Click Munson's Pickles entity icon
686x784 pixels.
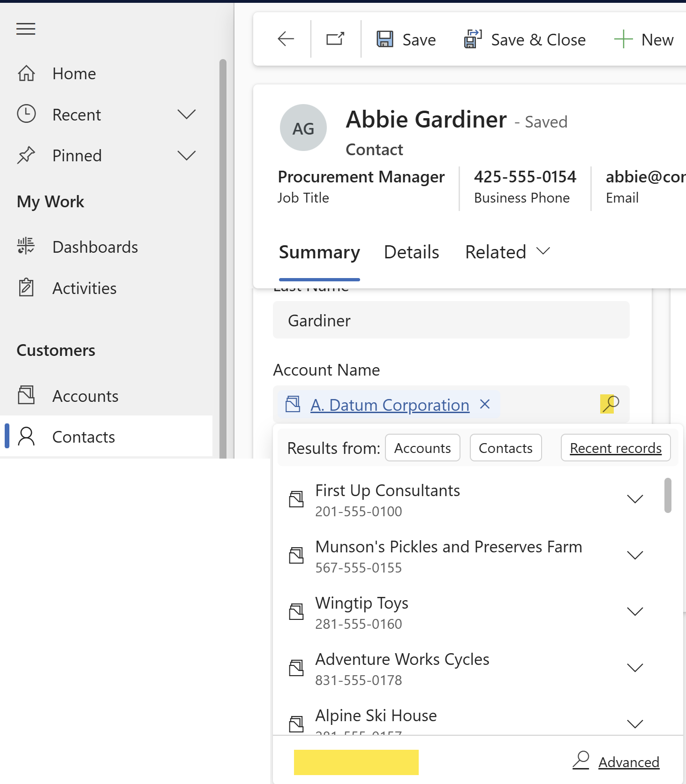pos(296,555)
